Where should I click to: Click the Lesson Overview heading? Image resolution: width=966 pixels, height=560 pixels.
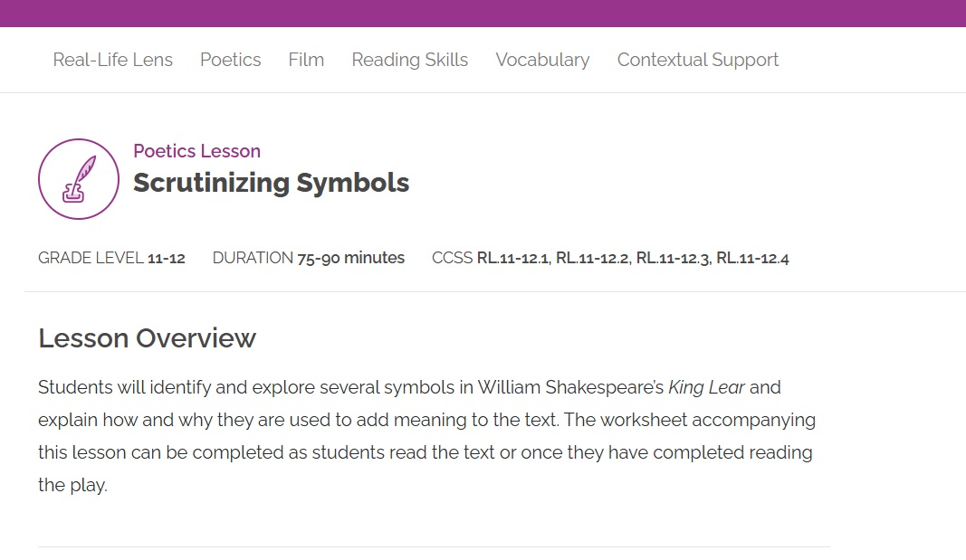point(147,338)
